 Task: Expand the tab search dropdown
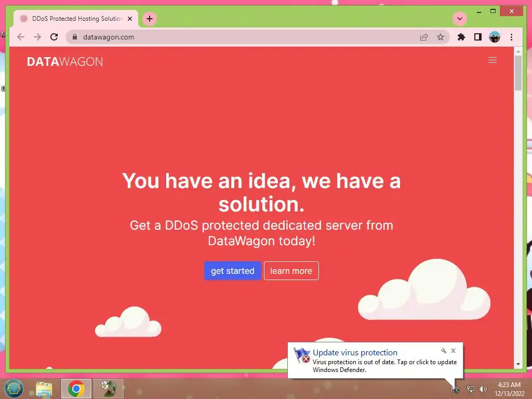tap(459, 19)
